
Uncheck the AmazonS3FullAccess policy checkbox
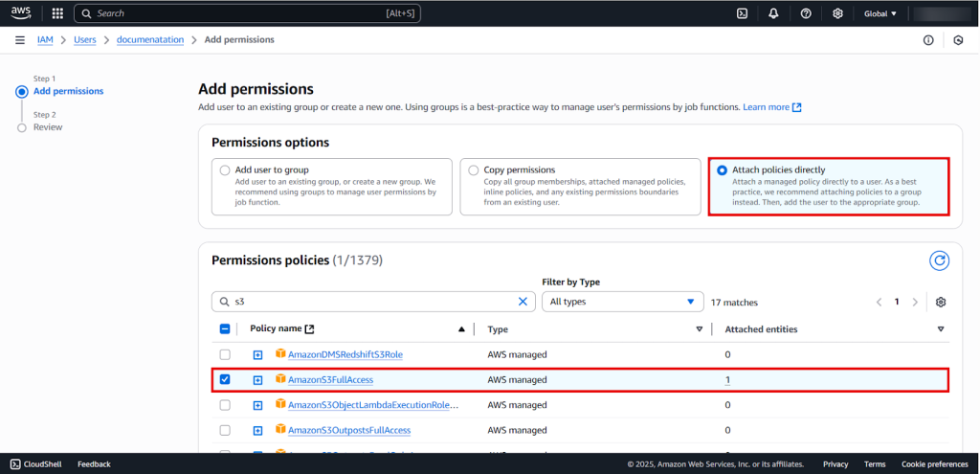(225, 380)
